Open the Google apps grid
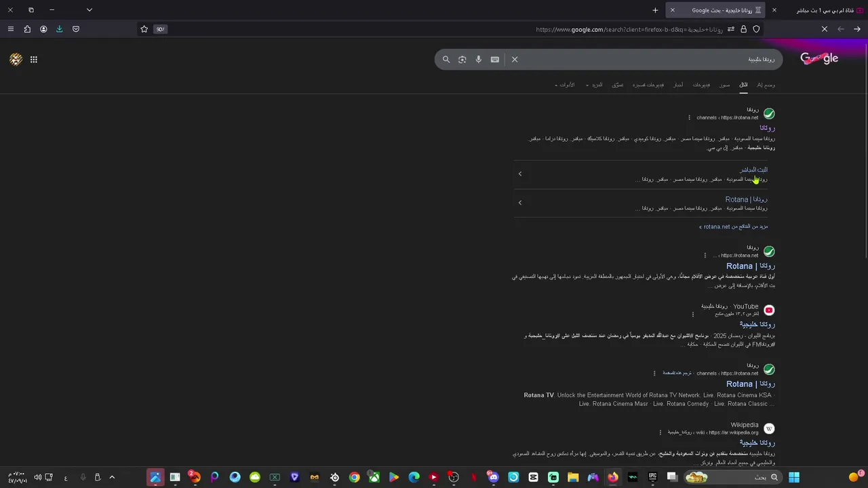 (34, 60)
